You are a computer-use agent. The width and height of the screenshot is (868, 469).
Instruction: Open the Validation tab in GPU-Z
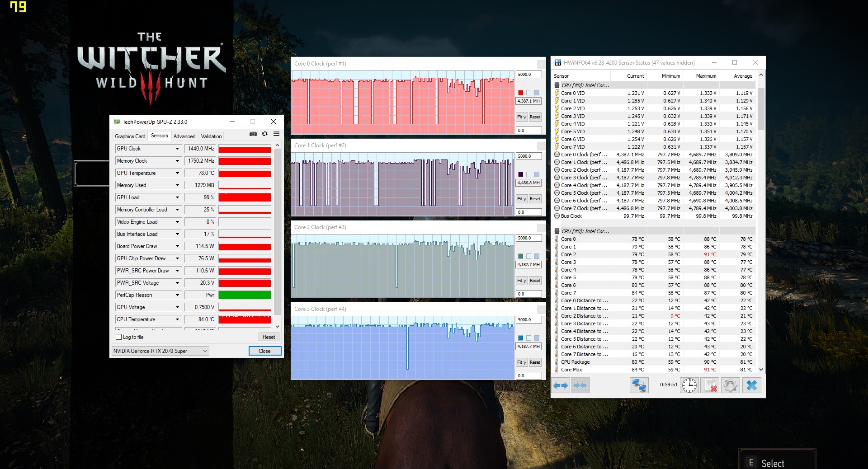point(211,136)
